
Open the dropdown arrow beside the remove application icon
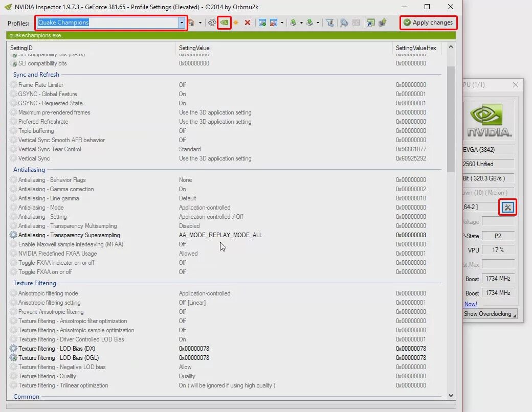(x=282, y=22)
